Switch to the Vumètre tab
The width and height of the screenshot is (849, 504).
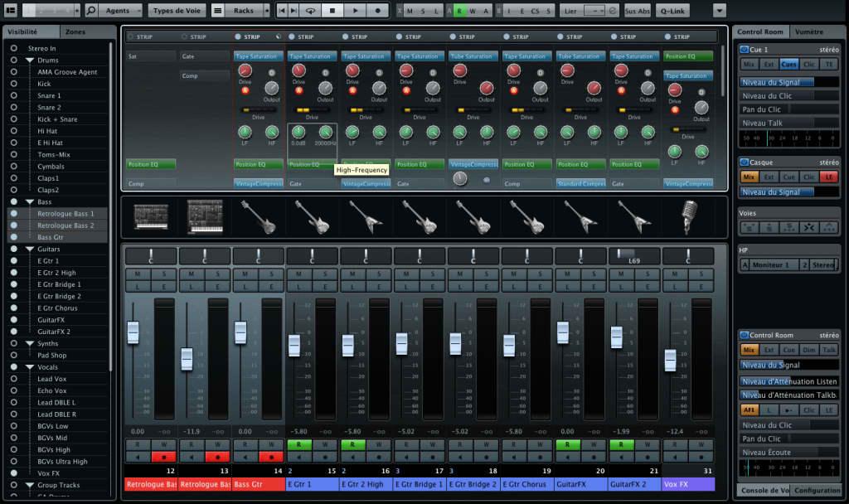pyautogui.click(x=808, y=31)
